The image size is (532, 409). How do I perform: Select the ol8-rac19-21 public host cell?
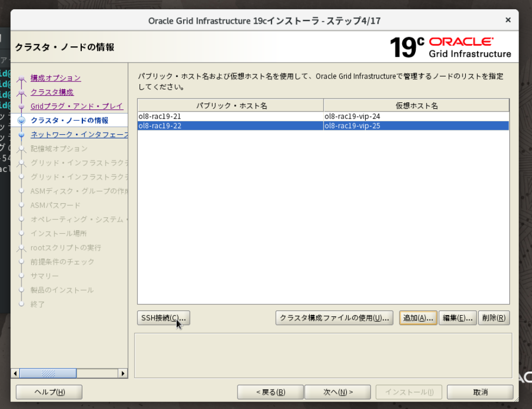[230, 116]
